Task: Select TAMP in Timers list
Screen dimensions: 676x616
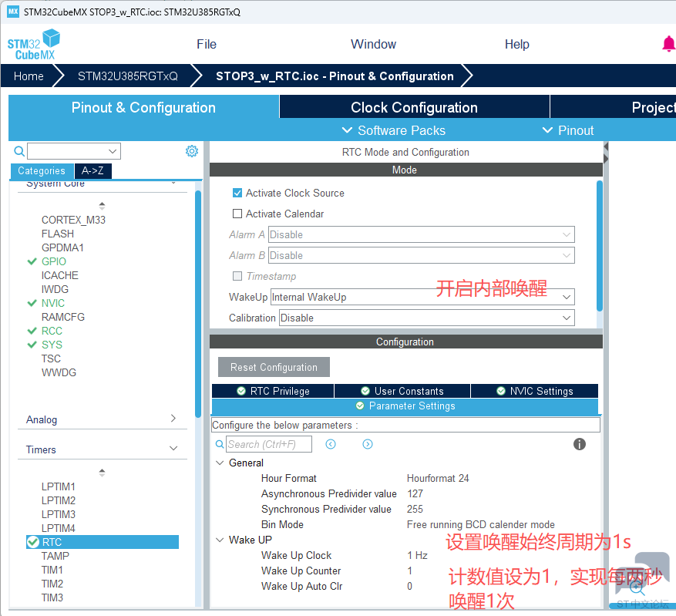Action: (x=55, y=556)
